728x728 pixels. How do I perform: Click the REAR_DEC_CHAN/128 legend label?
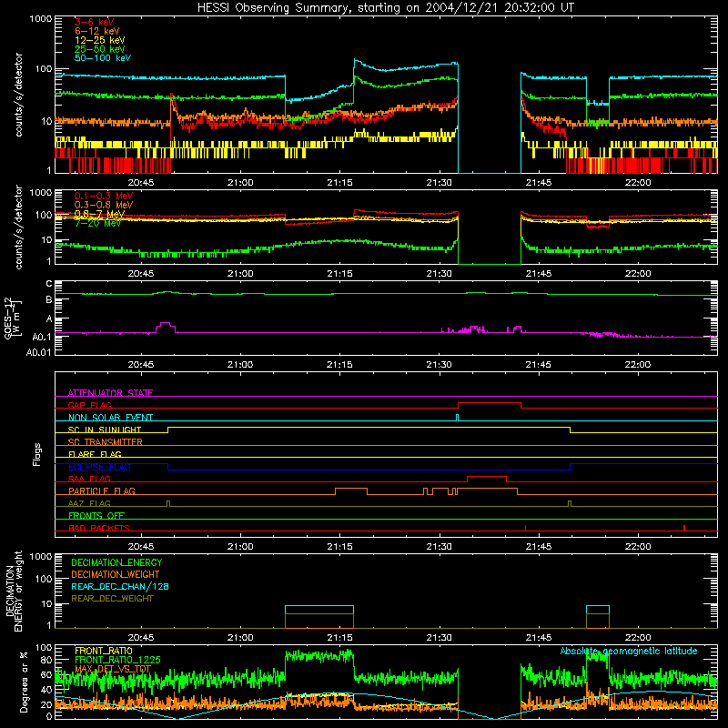(x=120, y=586)
